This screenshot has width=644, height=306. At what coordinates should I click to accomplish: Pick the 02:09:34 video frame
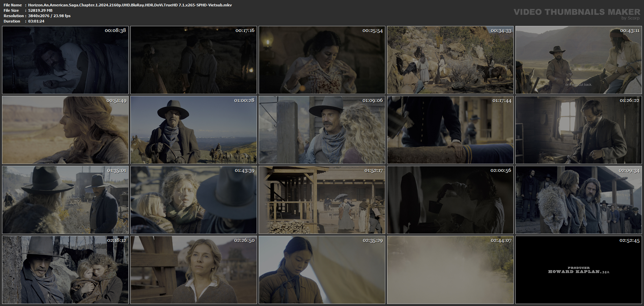click(x=578, y=200)
